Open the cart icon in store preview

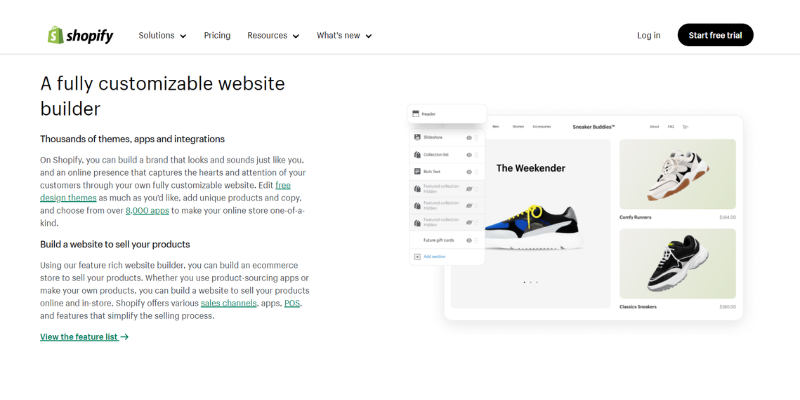(x=686, y=127)
